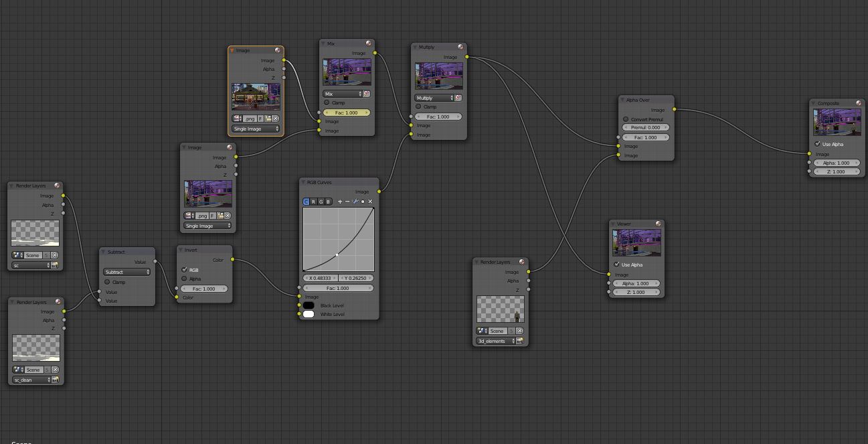This screenshot has height=444, width=868.
Task: Delete curve point with X icon in RGB Curves
Action: [x=370, y=202]
